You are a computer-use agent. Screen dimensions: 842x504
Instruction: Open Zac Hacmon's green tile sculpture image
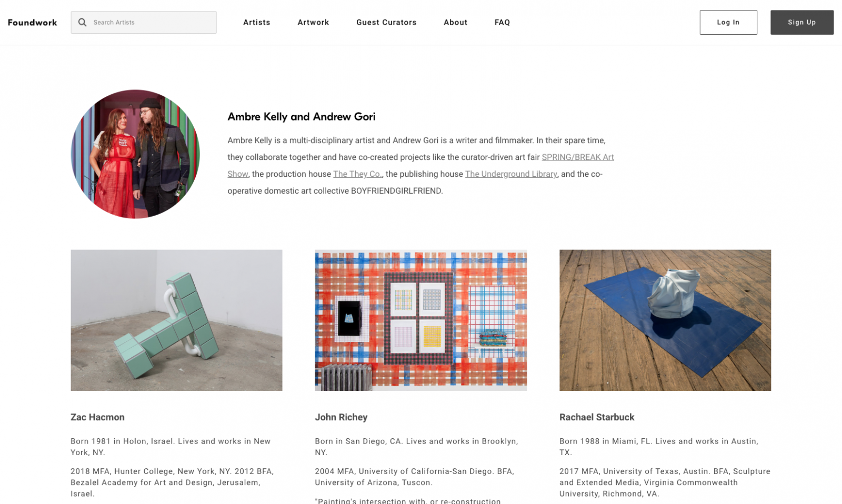tap(176, 320)
